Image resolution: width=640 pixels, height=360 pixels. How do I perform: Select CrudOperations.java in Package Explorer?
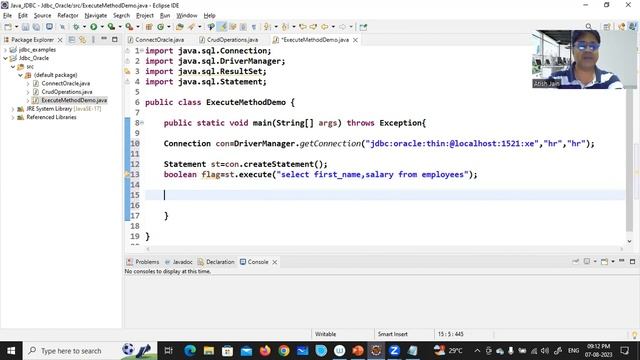pos(67,92)
